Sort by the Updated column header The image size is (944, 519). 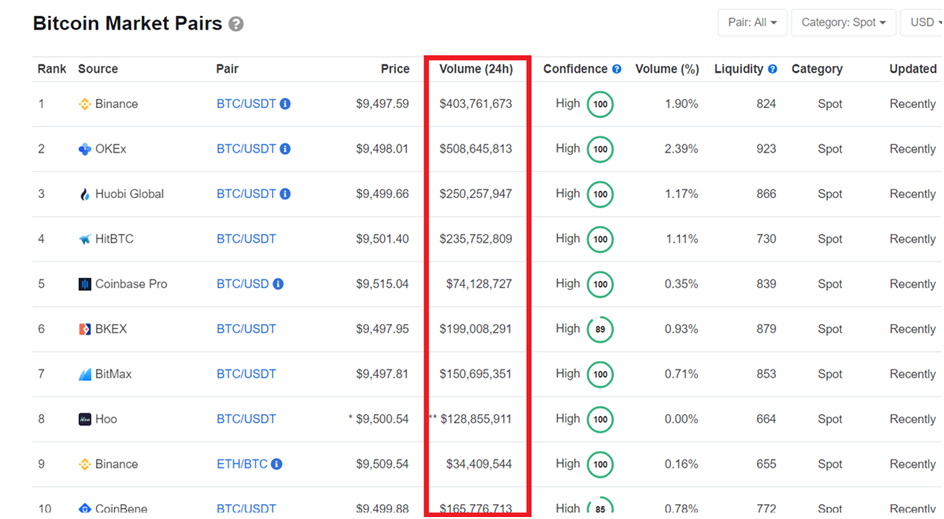click(x=913, y=69)
